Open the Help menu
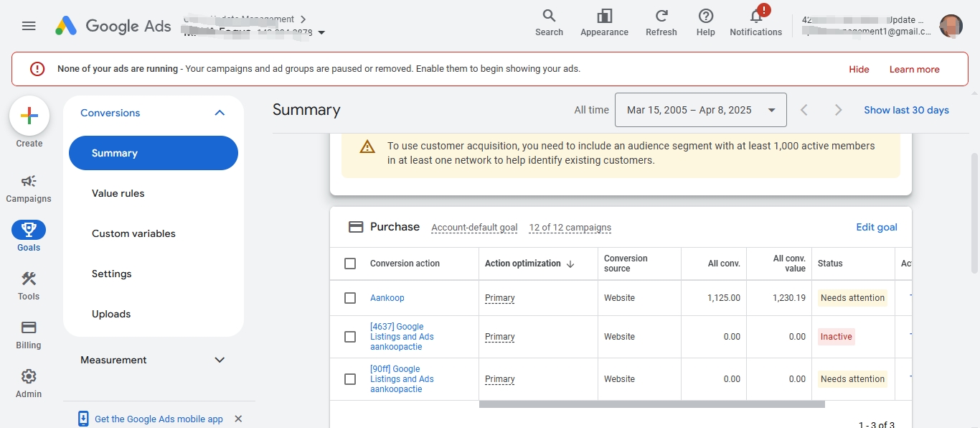 pos(706,22)
